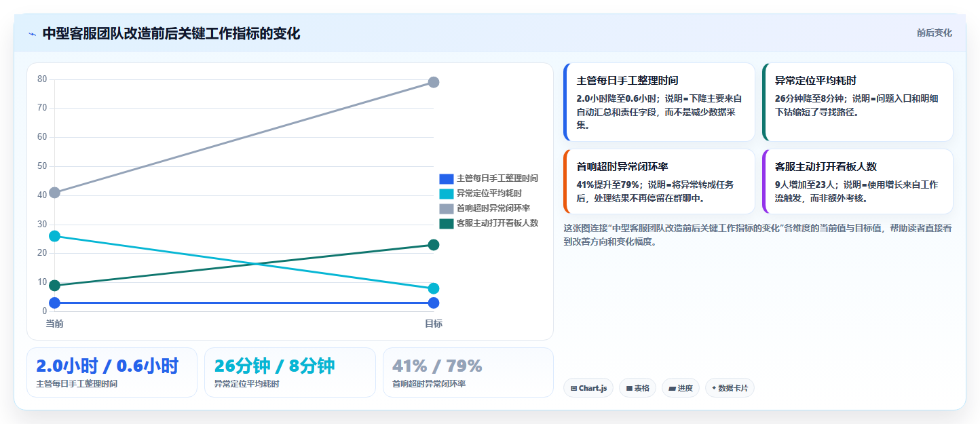Click the text 9人增加至23人 in fourth card
The width and height of the screenshot is (980, 424).
click(804, 185)
